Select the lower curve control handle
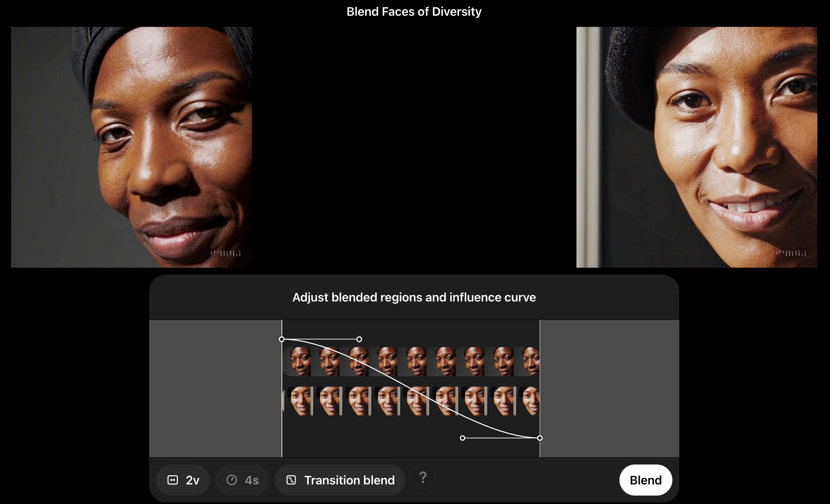Viewport: 830px width, 504px height. click(463, 438)
